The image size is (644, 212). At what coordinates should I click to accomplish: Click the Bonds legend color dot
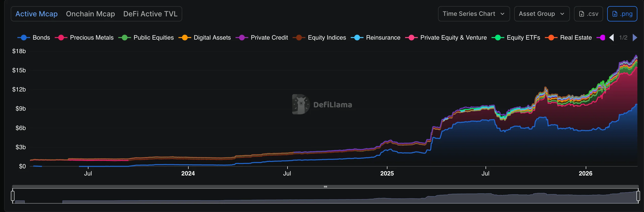pos(24,37)
